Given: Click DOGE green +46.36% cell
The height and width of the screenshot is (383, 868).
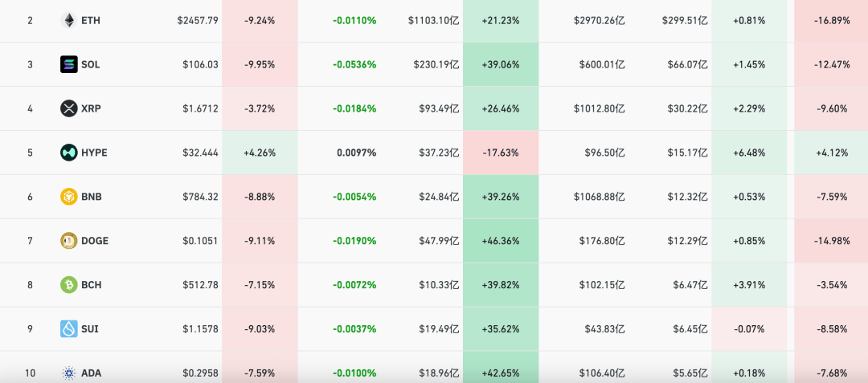Looking at the screenshot, I should [501, 241].
